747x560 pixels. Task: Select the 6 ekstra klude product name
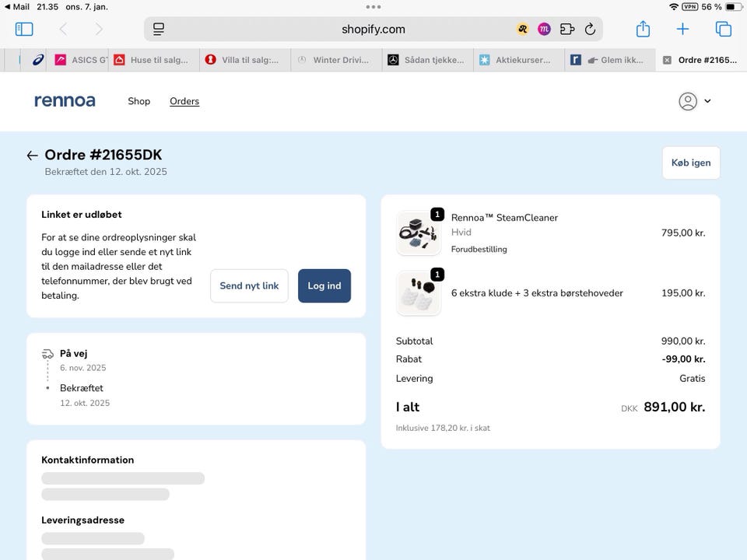pyautogui.click(x=537, y=293)
